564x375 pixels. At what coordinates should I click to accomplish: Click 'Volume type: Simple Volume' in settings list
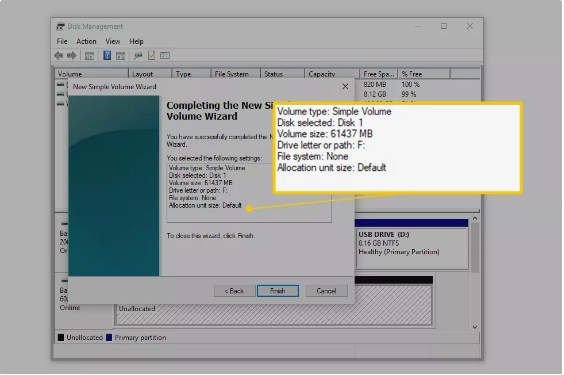(207, 168)
